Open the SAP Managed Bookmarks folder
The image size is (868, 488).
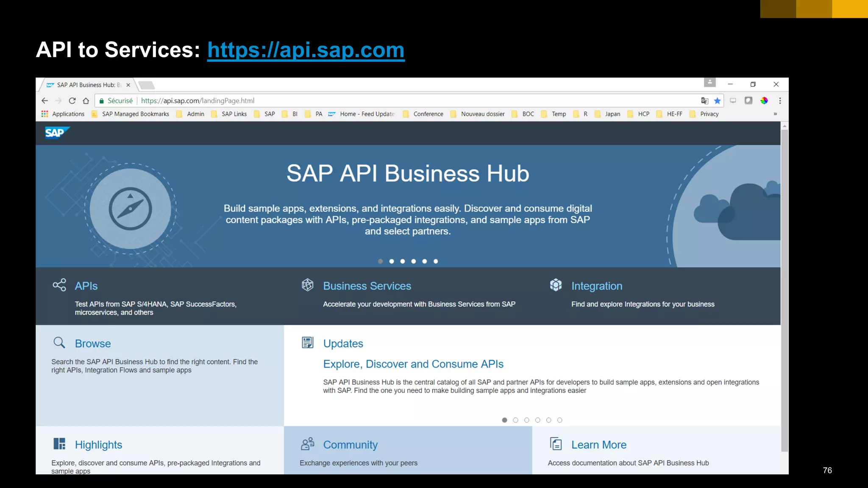[x=130, y=114]
